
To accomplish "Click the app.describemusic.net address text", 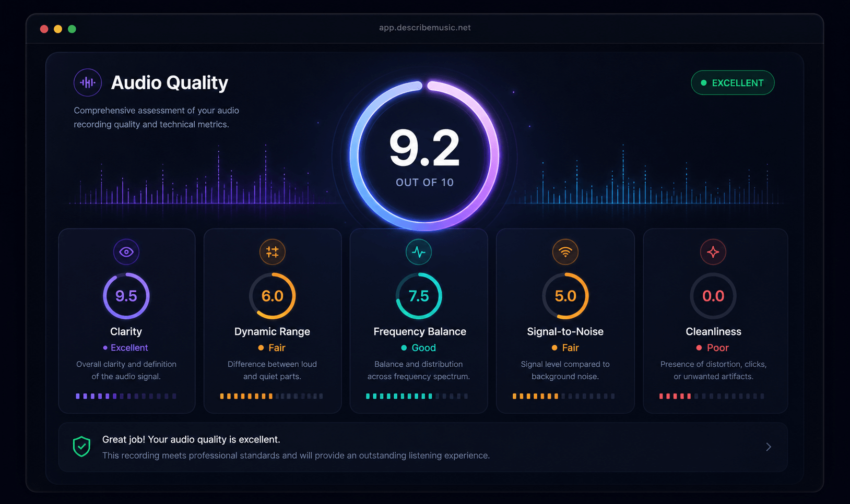I will coord(425,28).
